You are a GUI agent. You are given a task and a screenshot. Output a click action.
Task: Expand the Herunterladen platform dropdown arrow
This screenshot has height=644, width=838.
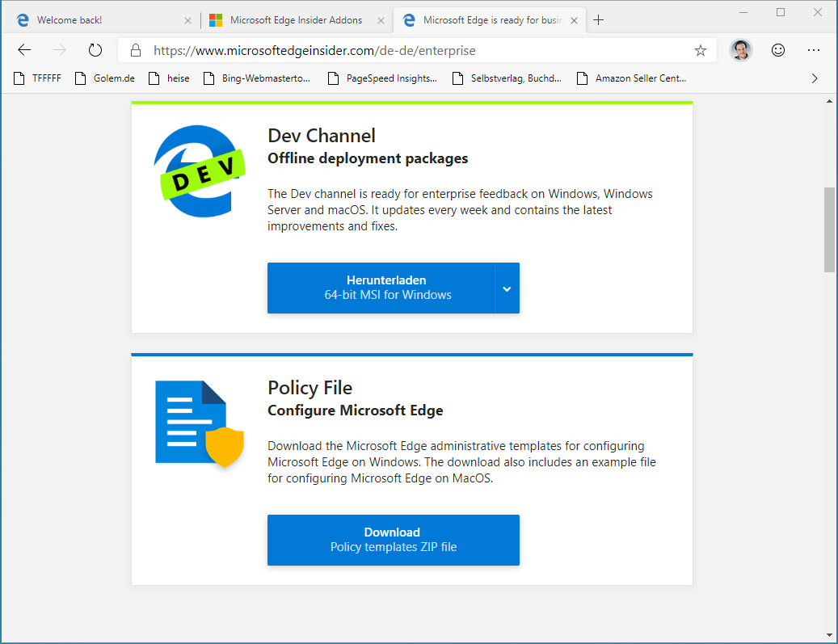click(x=507, y=288)
